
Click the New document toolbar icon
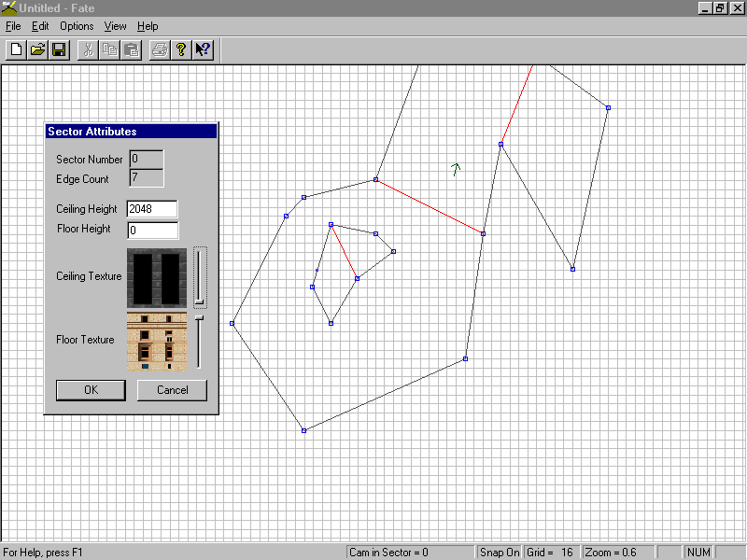pyautogui.click(x=16, y=49)
